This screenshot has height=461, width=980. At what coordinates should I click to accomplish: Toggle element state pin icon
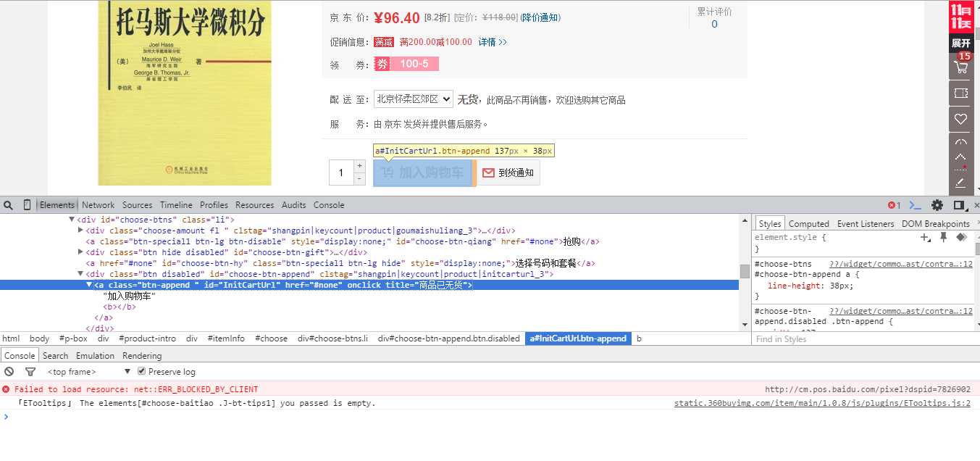point(944,237)
